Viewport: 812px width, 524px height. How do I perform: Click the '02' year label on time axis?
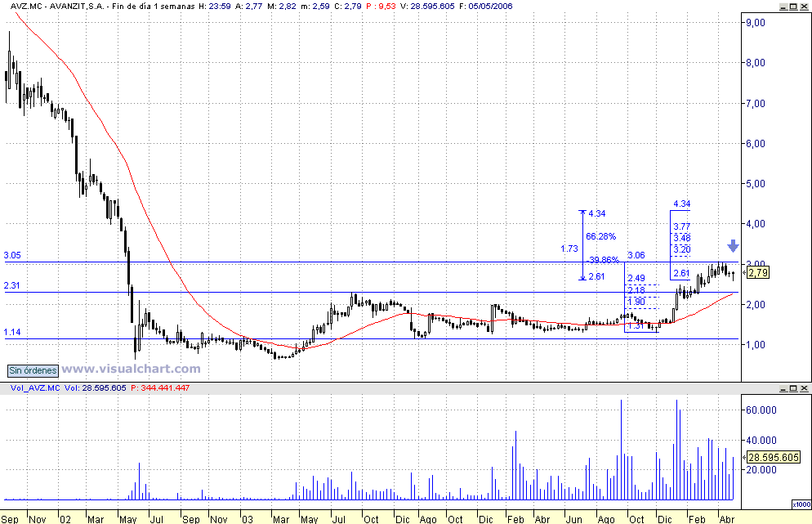pyautogui.click(x=65, y=519)
